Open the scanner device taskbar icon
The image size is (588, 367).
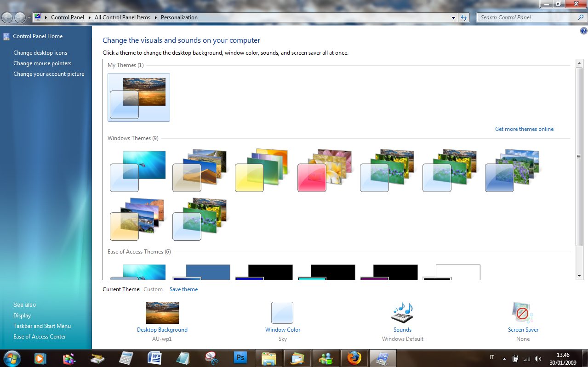coord(97,358)
